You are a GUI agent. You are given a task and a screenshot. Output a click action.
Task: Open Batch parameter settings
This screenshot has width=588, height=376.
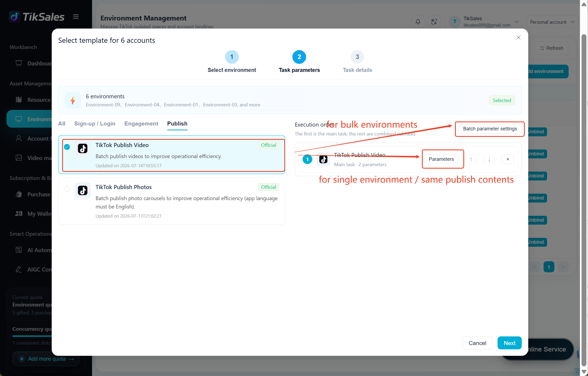pos(490,129)
